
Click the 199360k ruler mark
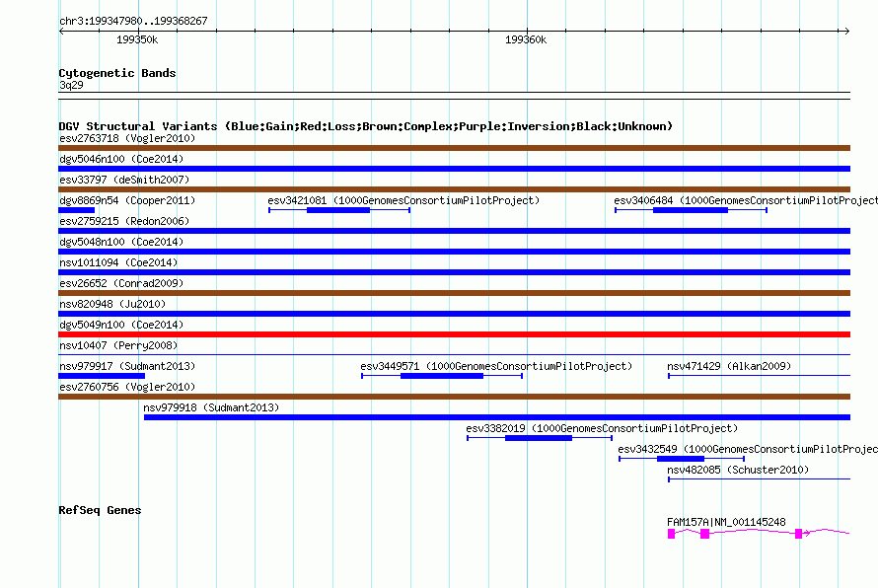pos(526,39)
